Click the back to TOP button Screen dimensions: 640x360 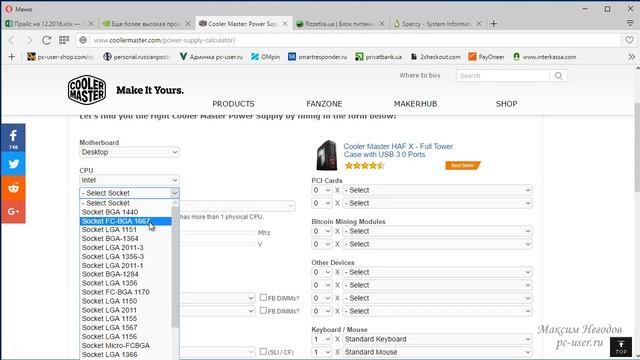point(621,347)
